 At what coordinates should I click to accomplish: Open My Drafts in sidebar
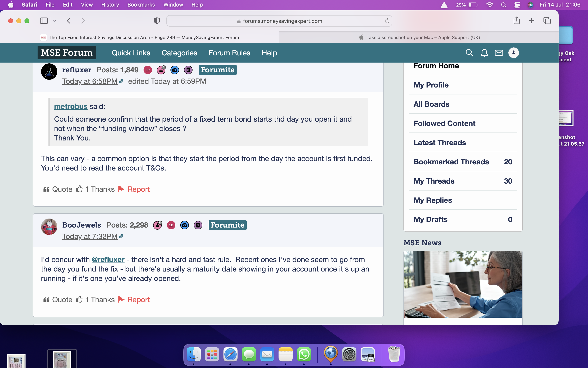tap(463, 220)
